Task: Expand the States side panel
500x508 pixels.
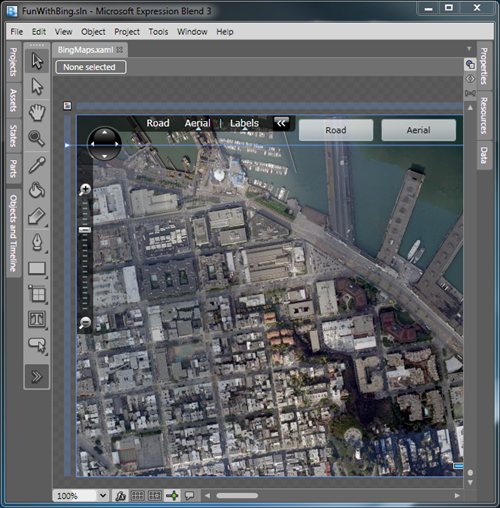Action: 13,136
